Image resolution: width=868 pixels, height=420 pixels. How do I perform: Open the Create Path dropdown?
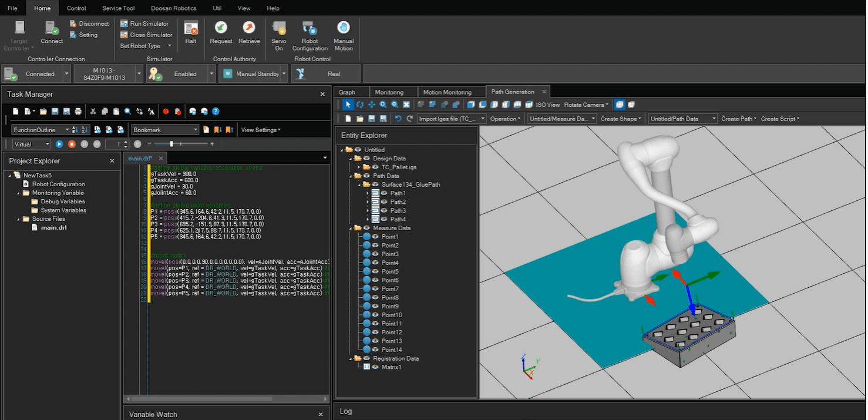pos(739,119)
